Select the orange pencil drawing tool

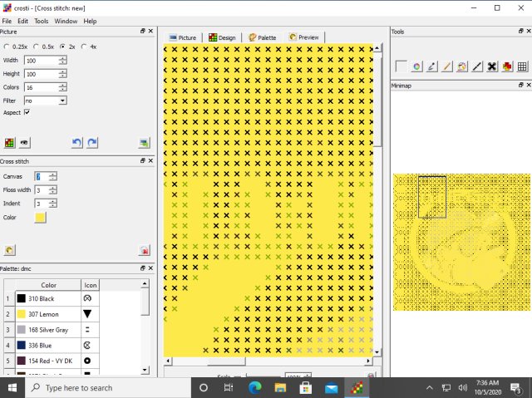click(x=447, y=66)
